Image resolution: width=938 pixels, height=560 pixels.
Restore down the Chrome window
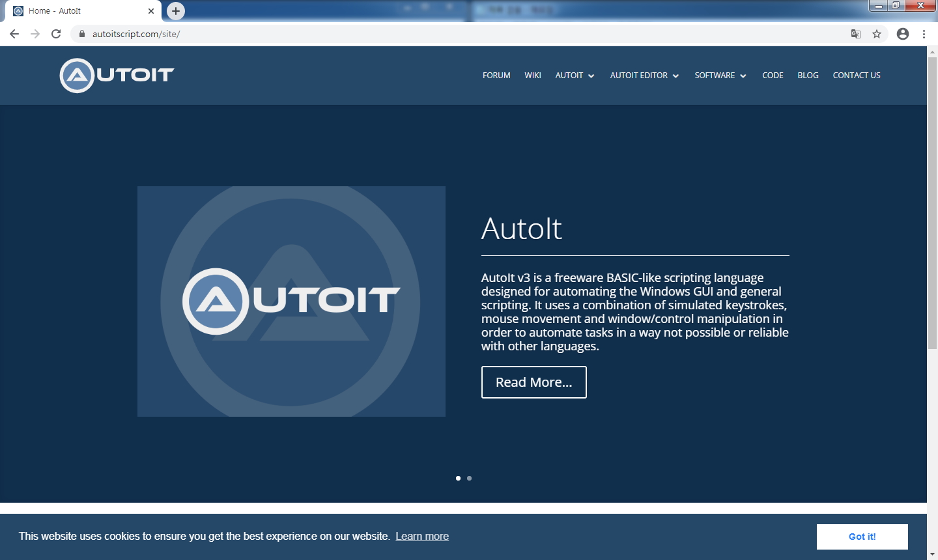[x=896, y=6]
